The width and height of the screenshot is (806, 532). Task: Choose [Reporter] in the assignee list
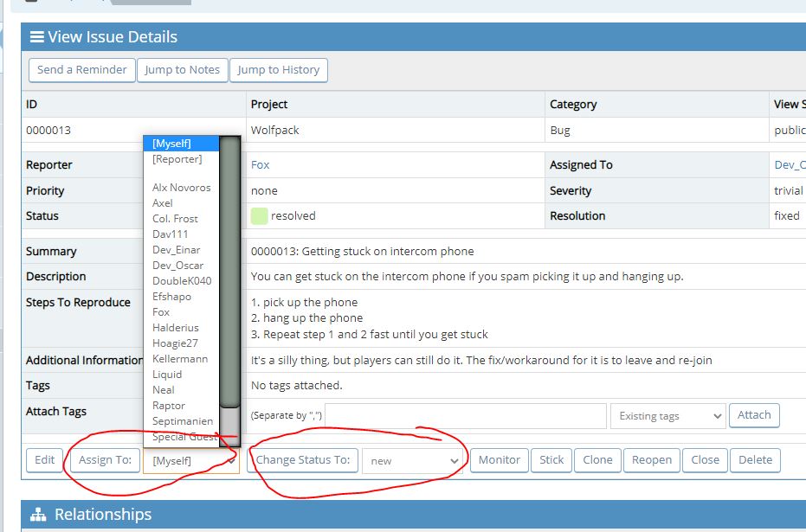pos(177,159)
